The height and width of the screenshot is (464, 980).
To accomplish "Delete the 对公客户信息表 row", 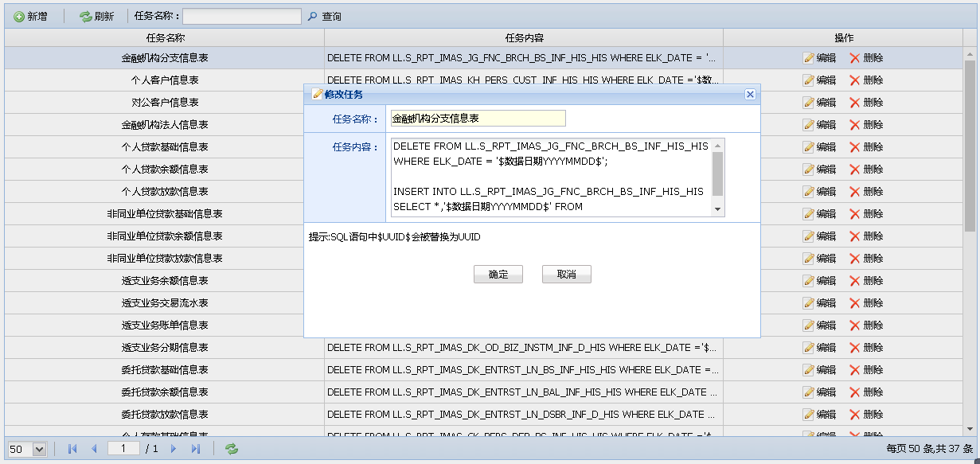I will tap(866, 103).
